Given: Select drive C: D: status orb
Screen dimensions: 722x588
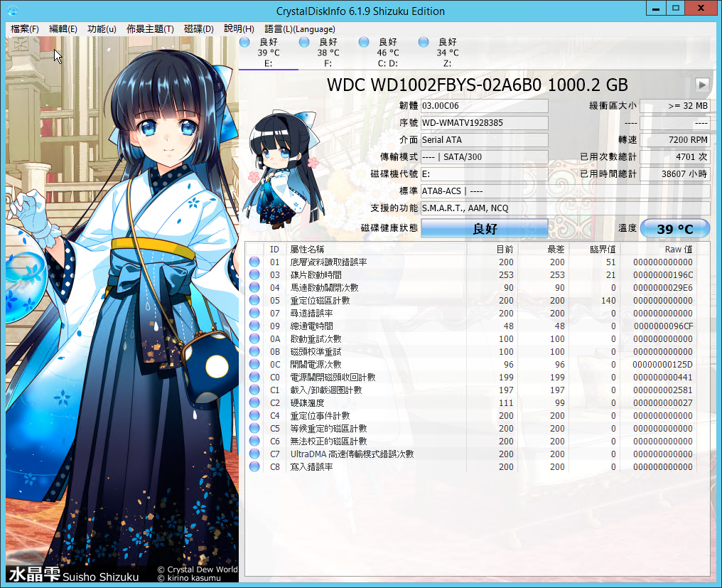Looking at the screenshot, I should (364, 43).
